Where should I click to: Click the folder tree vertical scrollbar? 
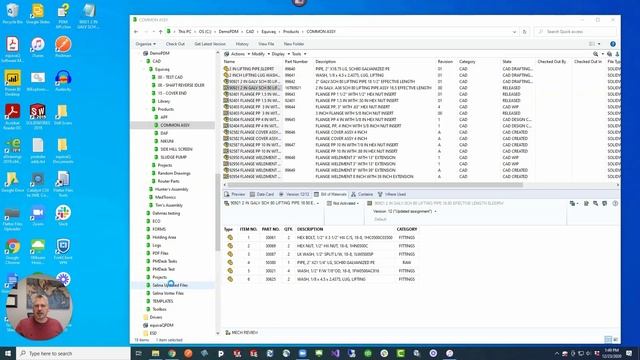218,212
